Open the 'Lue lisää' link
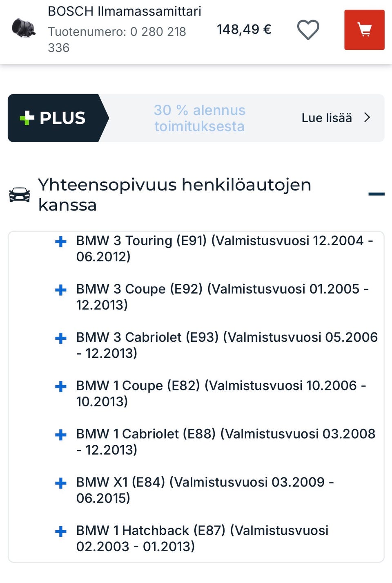 [x=326, y=118]
